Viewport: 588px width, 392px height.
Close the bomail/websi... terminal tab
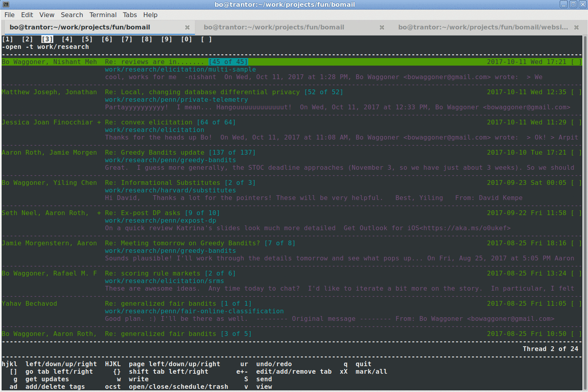576,27
